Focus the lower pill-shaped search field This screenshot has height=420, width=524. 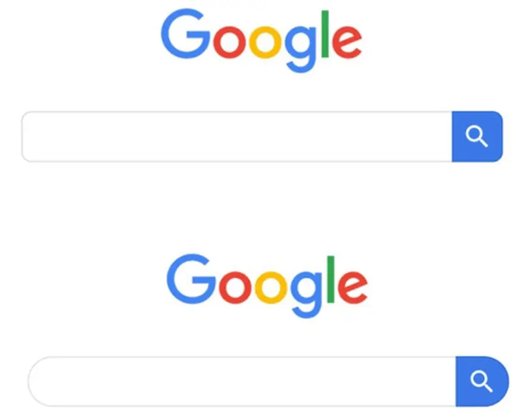point(242,381)
